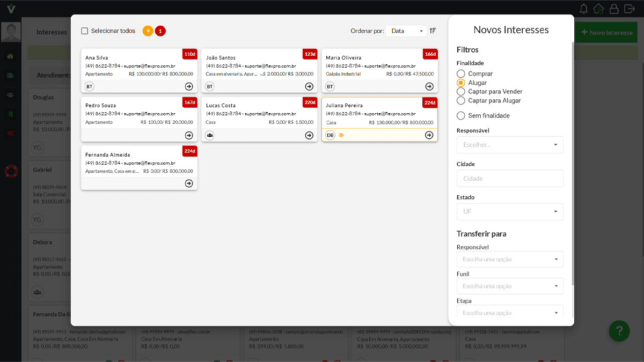The height and width of the screenshot is (362, 644).
Task: Select the Comprar radio button
Action: 460,74
